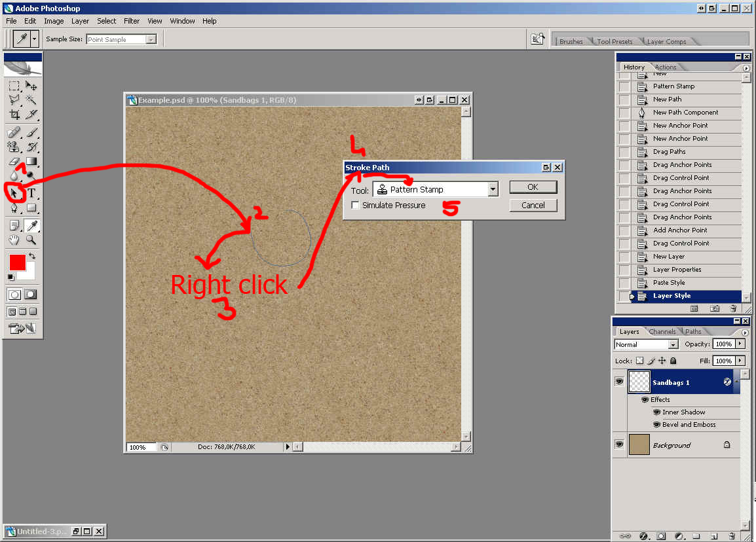Open the Filter menu
The height and width of the screenshot is (542, 756).
point(132,21)
